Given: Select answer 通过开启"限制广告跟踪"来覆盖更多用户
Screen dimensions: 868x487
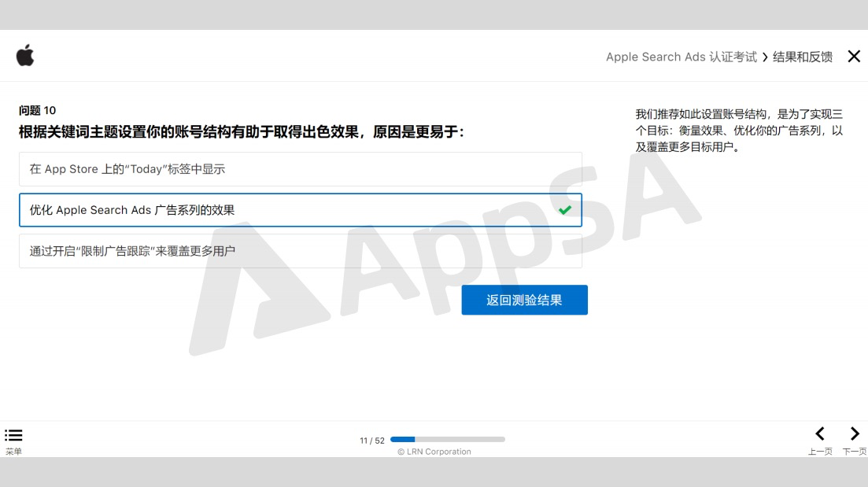Looking at the screenshot, I should [x=301, y=251].
